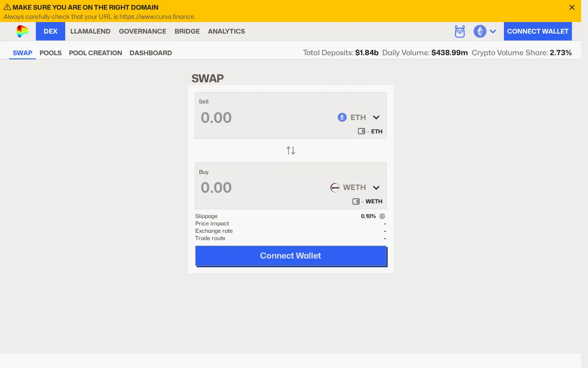
Task: Click the warning triangle icon in banner
Action: (x=7, y=7)
